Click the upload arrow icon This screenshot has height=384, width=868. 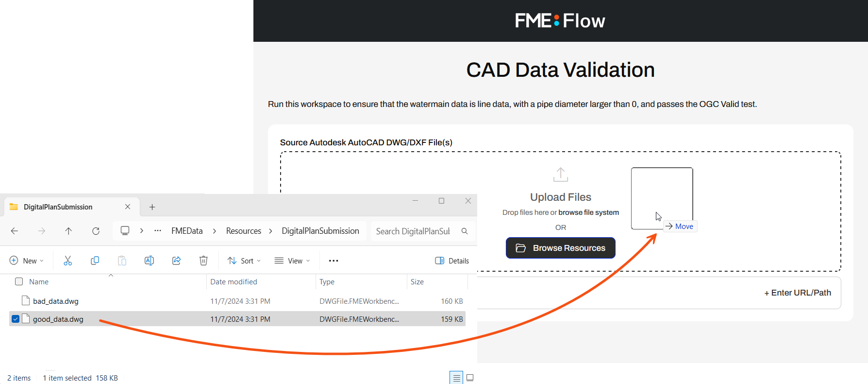tap(560, 175)
